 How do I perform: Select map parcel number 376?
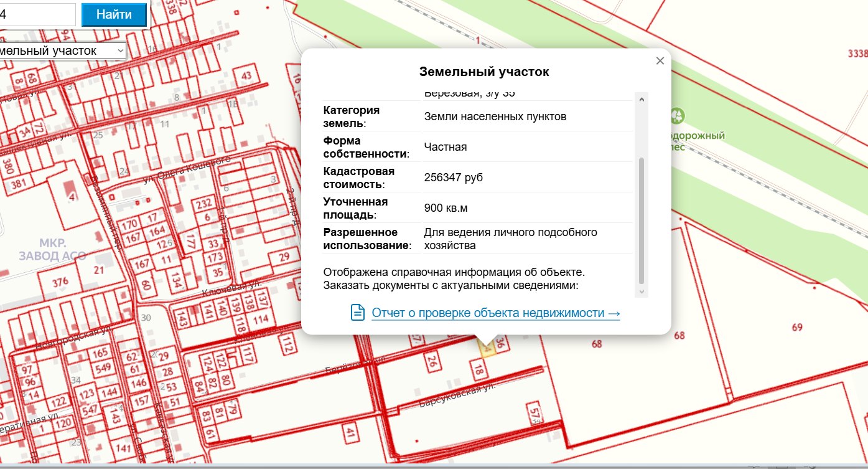(60, 282)
